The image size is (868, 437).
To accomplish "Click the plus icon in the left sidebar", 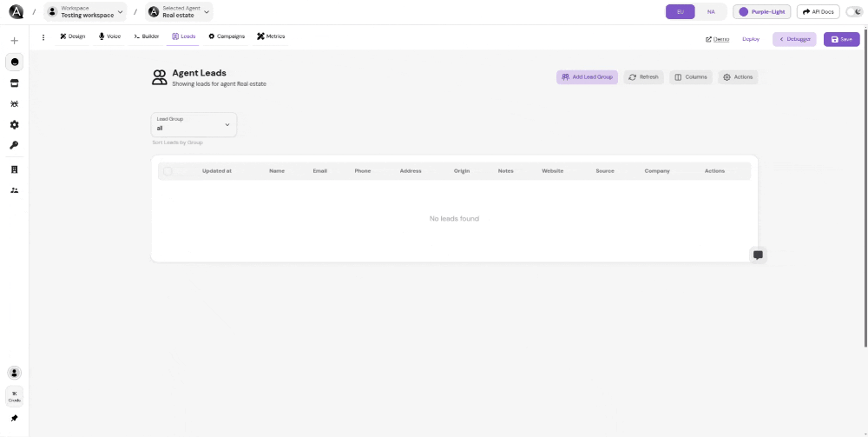I will click(15, 41).
